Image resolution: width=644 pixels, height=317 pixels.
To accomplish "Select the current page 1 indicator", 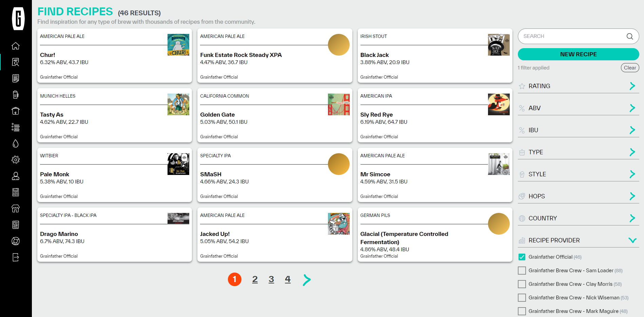I will click(235, 279).
